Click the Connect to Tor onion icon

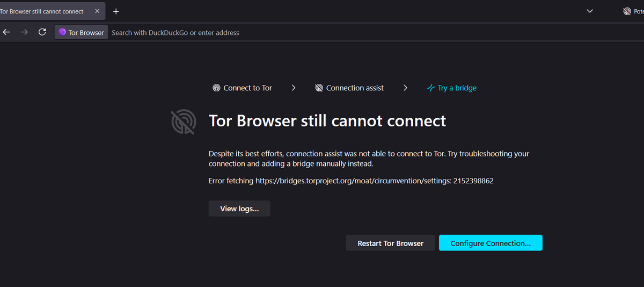click(x=216, y=88)
